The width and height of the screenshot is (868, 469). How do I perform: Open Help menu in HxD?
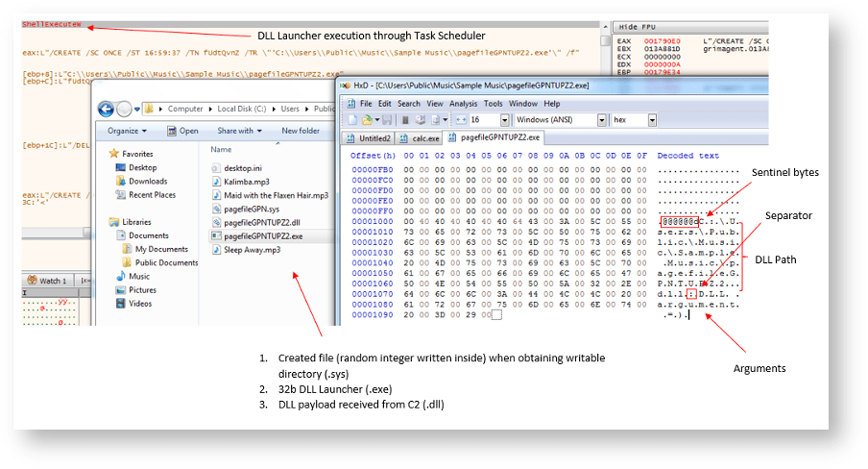552,104
